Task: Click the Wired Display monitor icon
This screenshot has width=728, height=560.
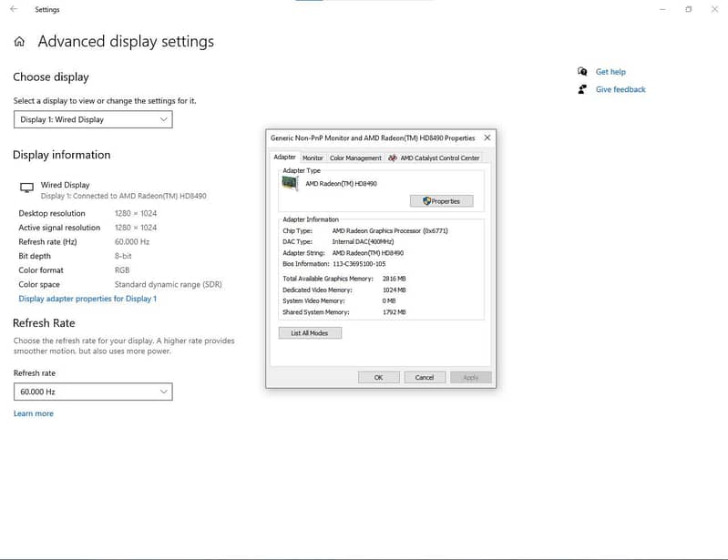Action: (27, 188)
